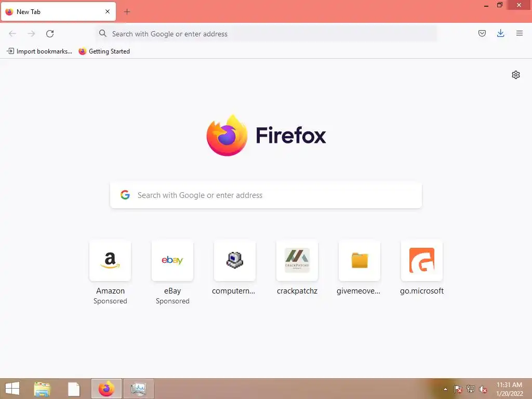Open the go.microsoft shortcut tile
This screenshot has height=399, width=532.
422,261
